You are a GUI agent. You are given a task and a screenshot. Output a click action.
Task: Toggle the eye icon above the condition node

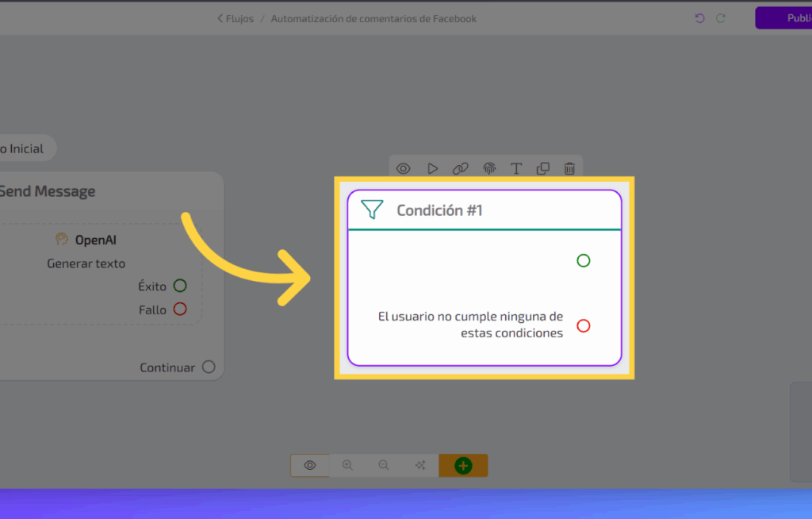pos(404,168)
